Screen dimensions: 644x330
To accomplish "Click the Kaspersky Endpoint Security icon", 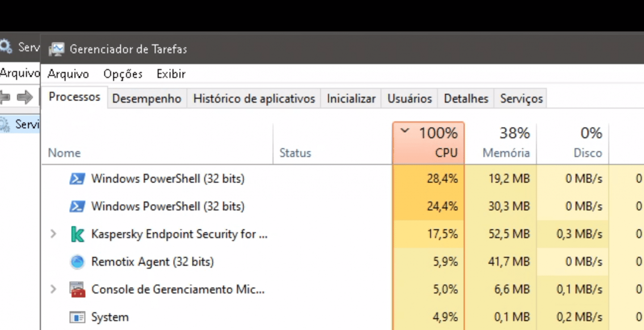I will pos(77,234).
